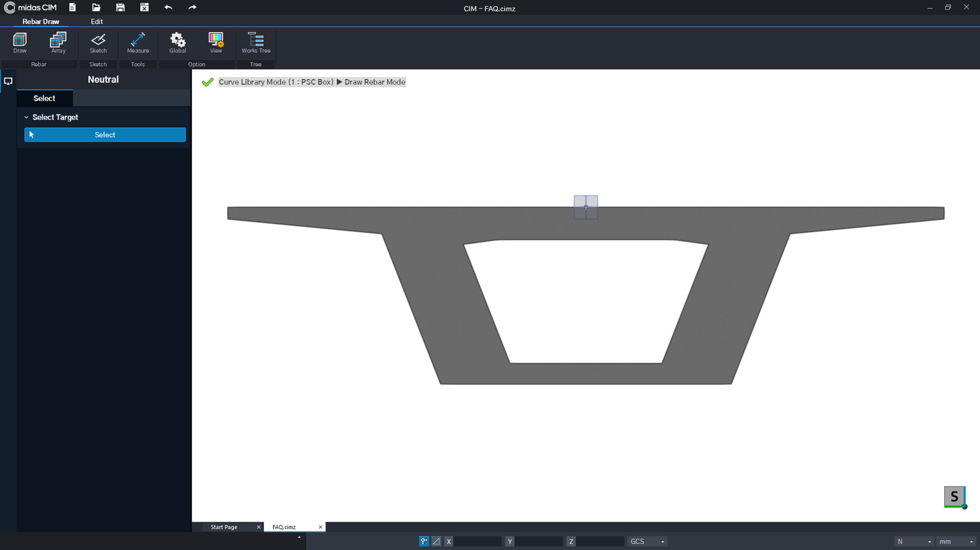The height and width of the screenshot is (550, 980).
Task: Open the Select tab in Neutral panel
Action: click(x=45, y=98)
